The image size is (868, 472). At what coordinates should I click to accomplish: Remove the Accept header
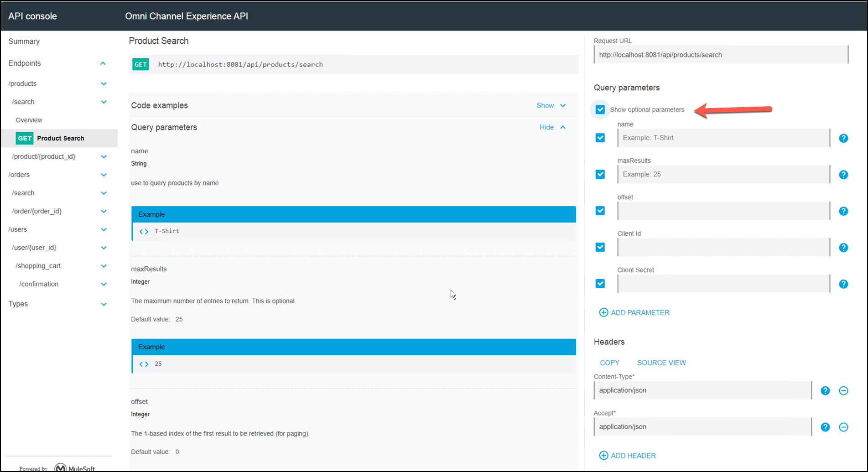843,427
